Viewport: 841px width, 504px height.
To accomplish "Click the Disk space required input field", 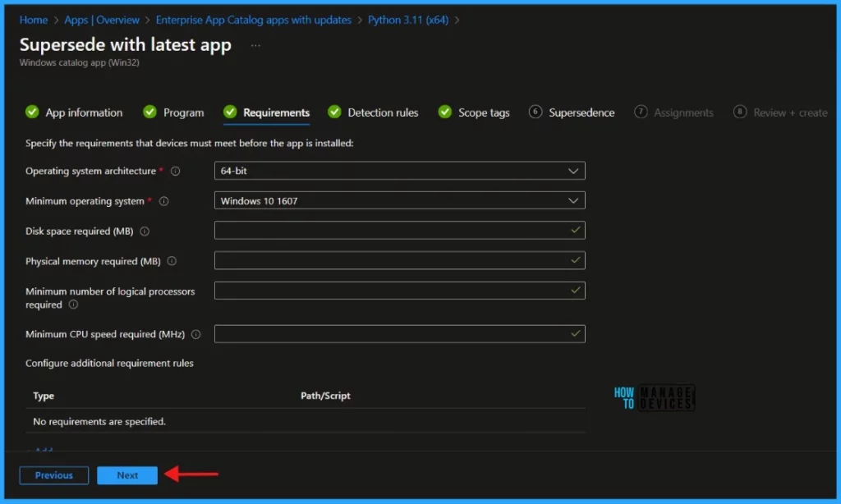I will pos(400,231).
